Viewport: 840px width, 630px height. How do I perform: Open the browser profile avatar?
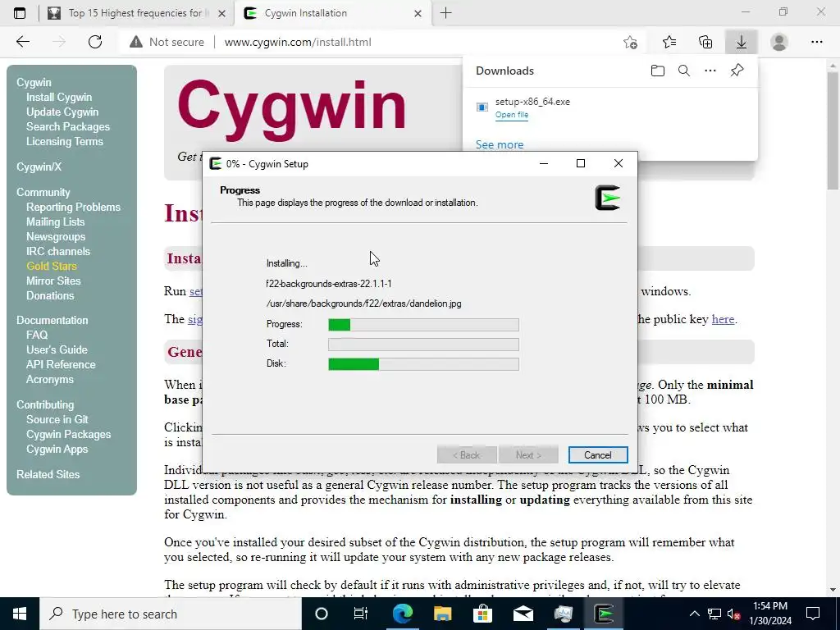[x=779, y=42]
